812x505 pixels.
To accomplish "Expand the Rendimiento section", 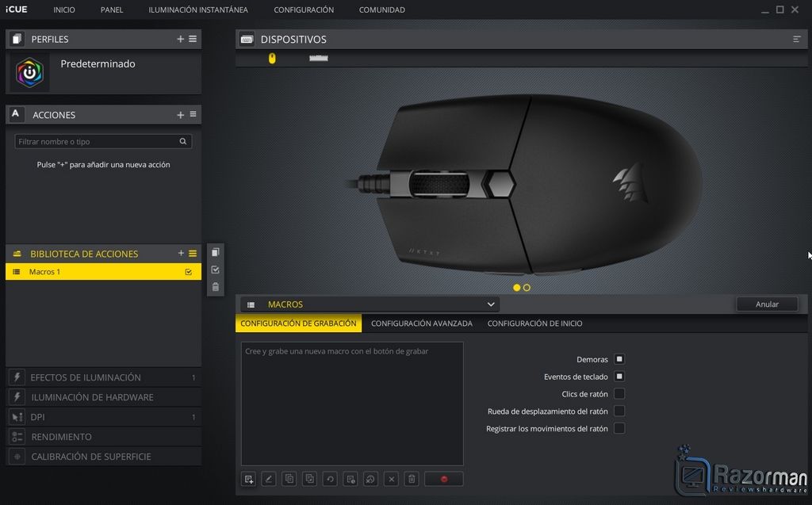I will (x=104, y=437).
